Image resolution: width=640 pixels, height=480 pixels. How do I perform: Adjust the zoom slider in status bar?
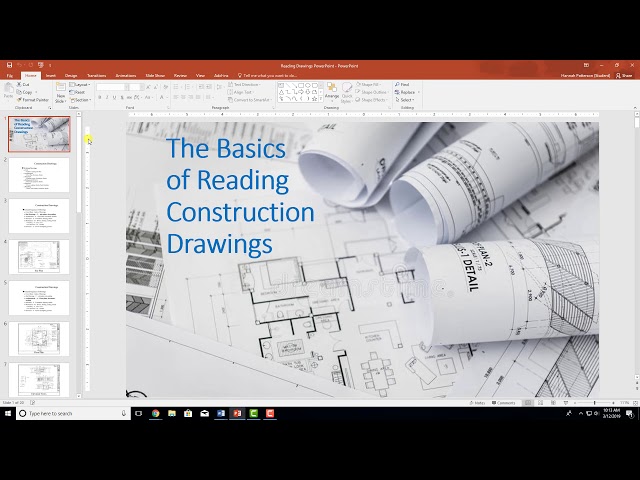[594, 403]
